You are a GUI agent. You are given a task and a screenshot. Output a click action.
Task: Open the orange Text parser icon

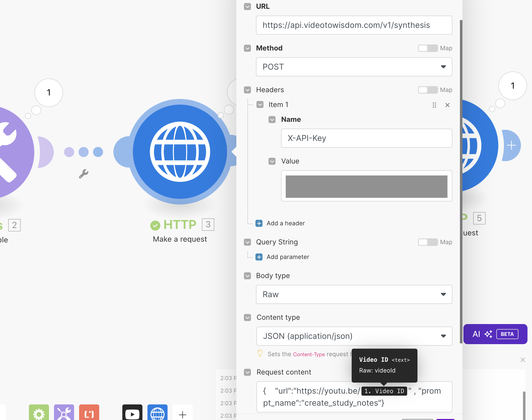point(89,412)
